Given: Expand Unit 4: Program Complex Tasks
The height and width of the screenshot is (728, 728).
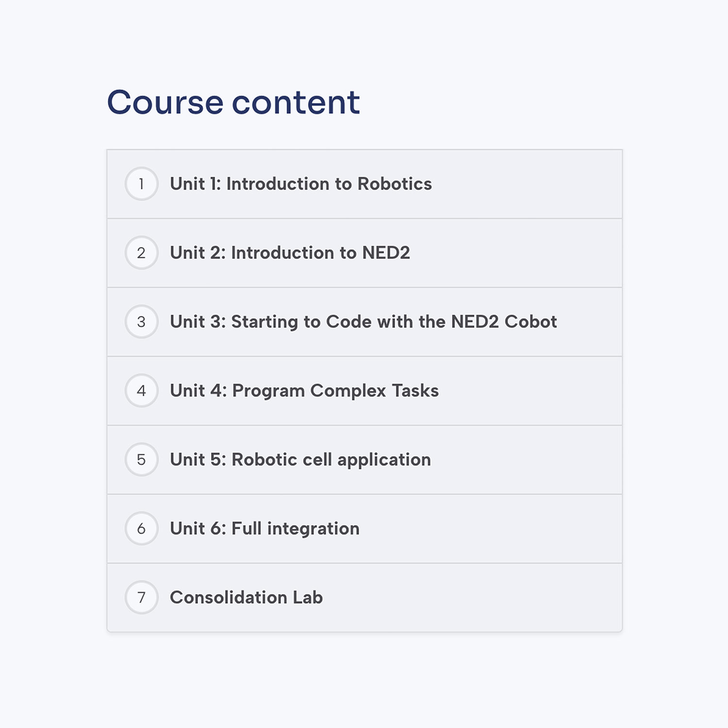Looking at the screenshot, I should (364, 391).
